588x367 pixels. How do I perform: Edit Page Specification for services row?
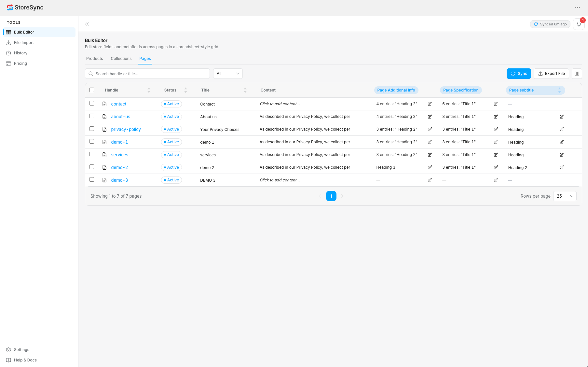pyautogui.click(x=496, y=155)
